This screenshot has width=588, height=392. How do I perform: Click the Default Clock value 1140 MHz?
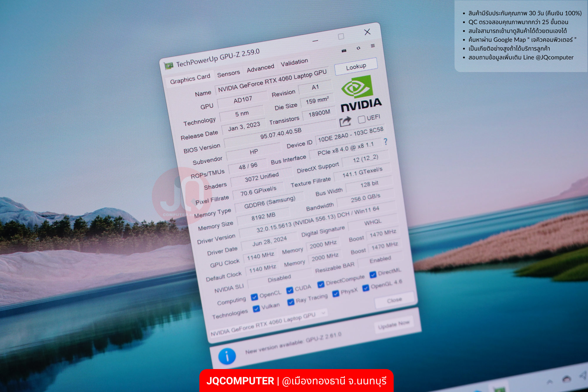coord(262,268)
